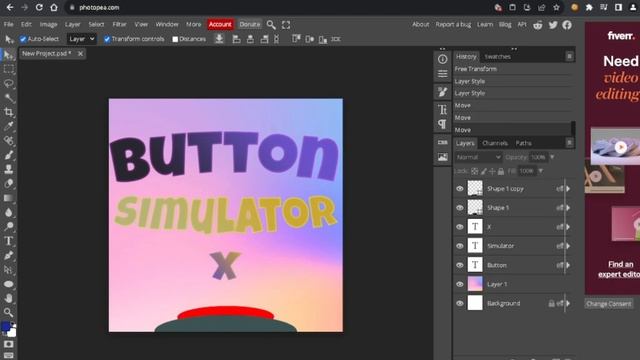Select the Rectangle Select tool
This screenshot has height=360, width=640.
(9, 69)
